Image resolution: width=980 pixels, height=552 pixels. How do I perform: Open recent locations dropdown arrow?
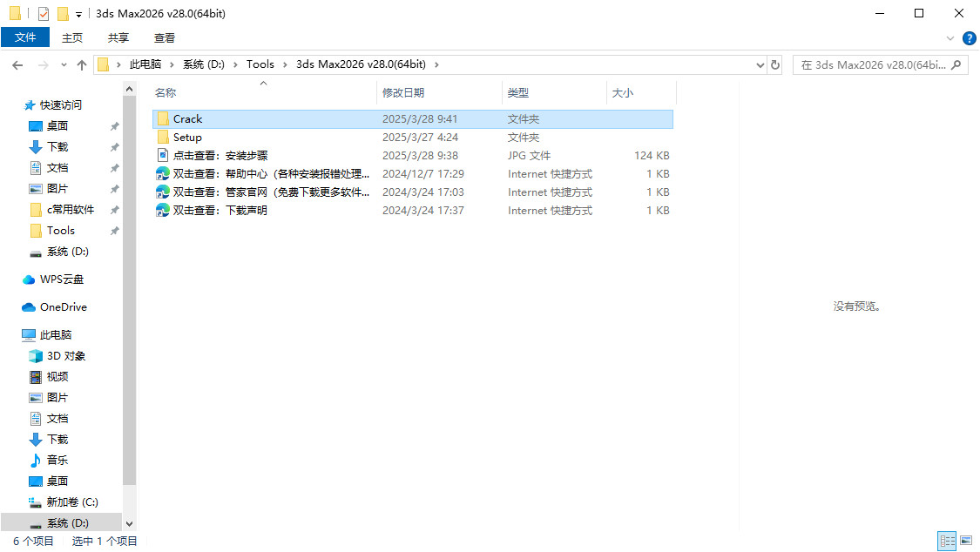pyautogui.click(x=64, y=65)
